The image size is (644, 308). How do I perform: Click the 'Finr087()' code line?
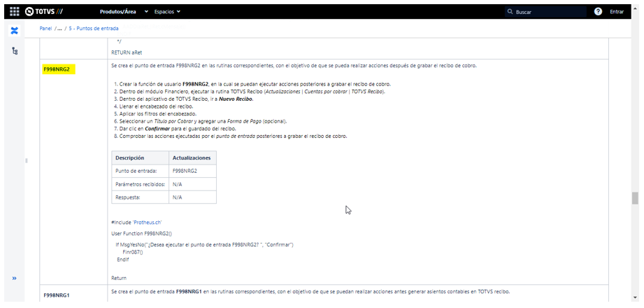coord(132,252)
